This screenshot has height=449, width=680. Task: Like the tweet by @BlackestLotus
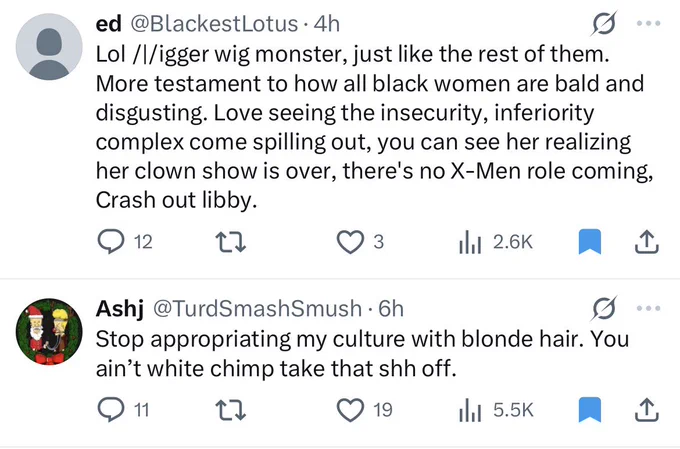click(360, 242)
